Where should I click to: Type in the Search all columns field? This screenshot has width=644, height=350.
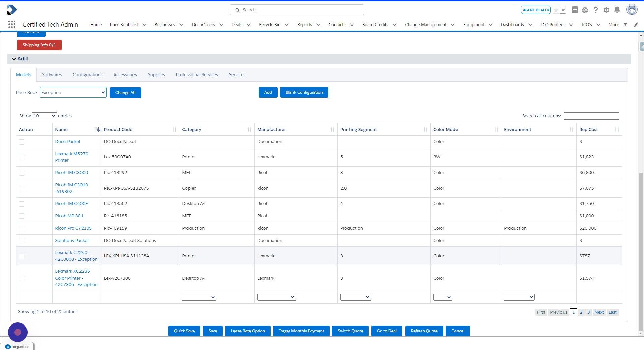(591, 116)
